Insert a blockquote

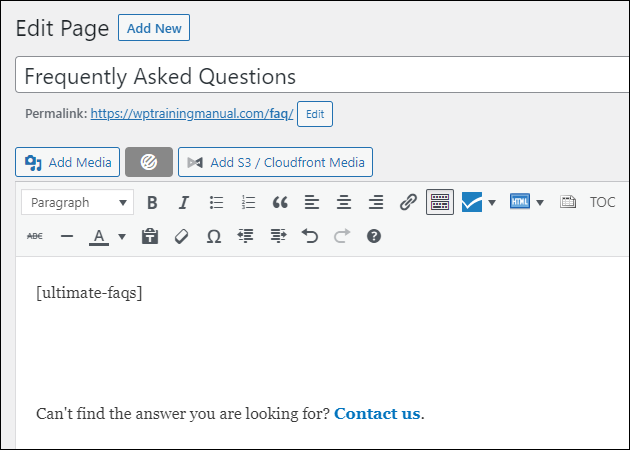(280, 202)
